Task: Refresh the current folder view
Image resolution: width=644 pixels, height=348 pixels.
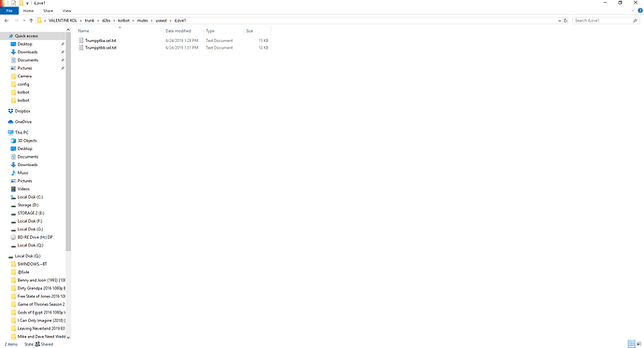Action: tap(566, 21)
